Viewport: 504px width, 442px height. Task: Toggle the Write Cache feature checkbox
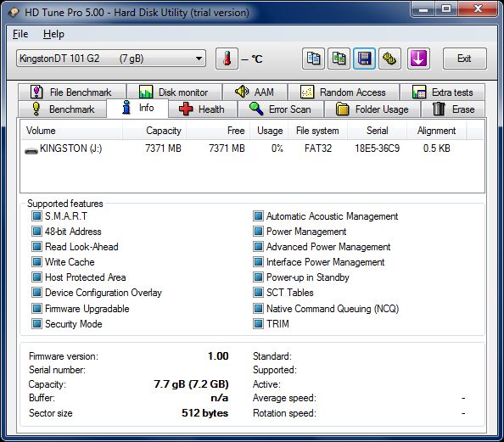tap(36, 261)
